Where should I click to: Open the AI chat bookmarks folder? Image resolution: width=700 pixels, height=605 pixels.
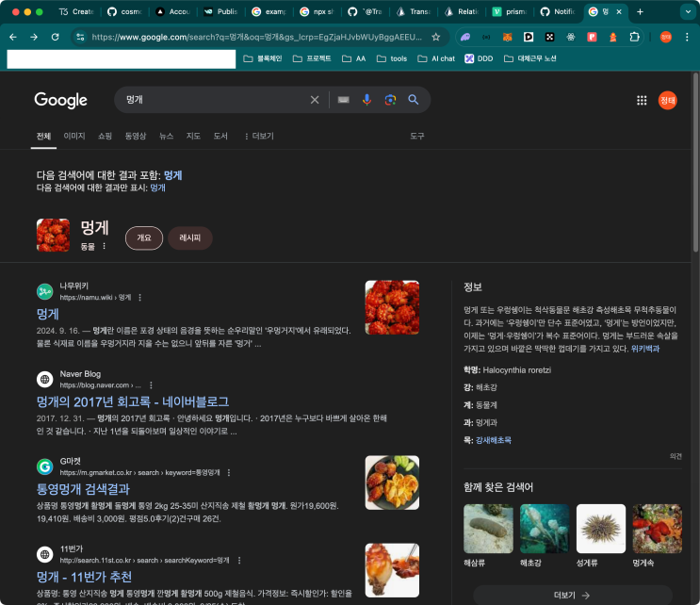436,58
